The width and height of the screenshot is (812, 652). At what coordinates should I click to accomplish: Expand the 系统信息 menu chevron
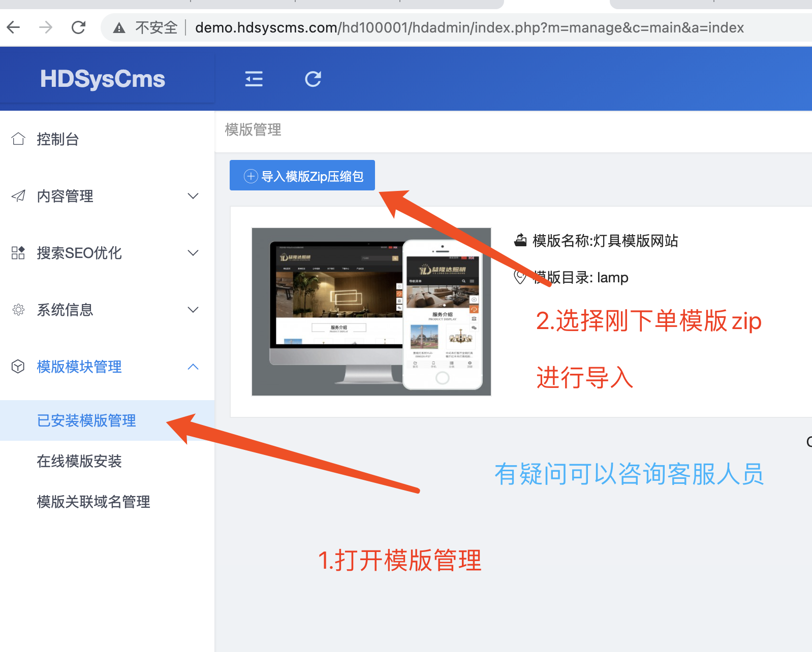coord(193,310)
